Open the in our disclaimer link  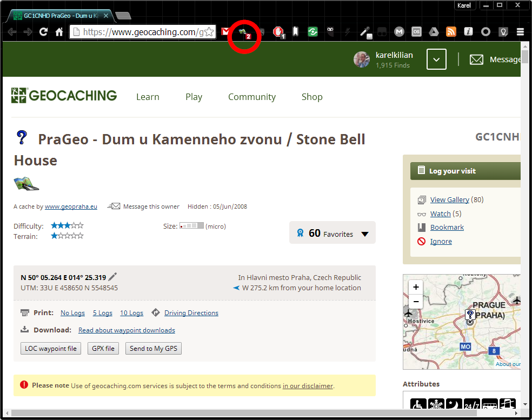[x=308, y=386]
